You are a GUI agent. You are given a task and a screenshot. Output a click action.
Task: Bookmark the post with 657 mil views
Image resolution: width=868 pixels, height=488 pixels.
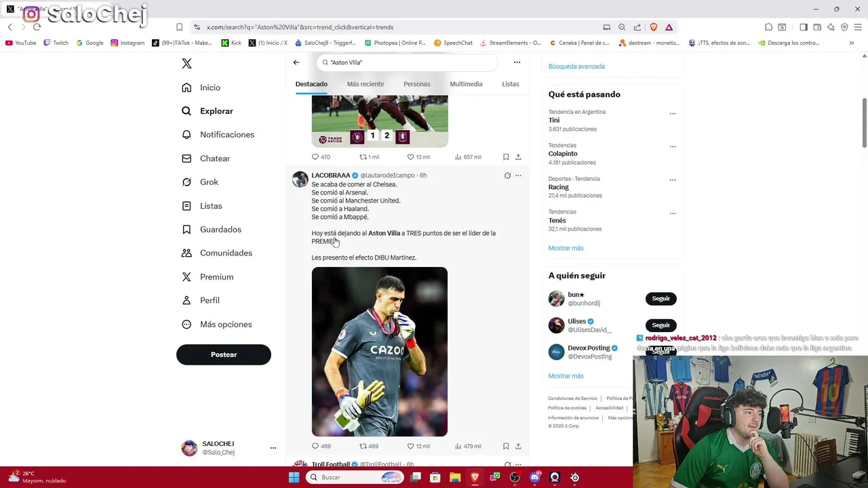point(506,157)
